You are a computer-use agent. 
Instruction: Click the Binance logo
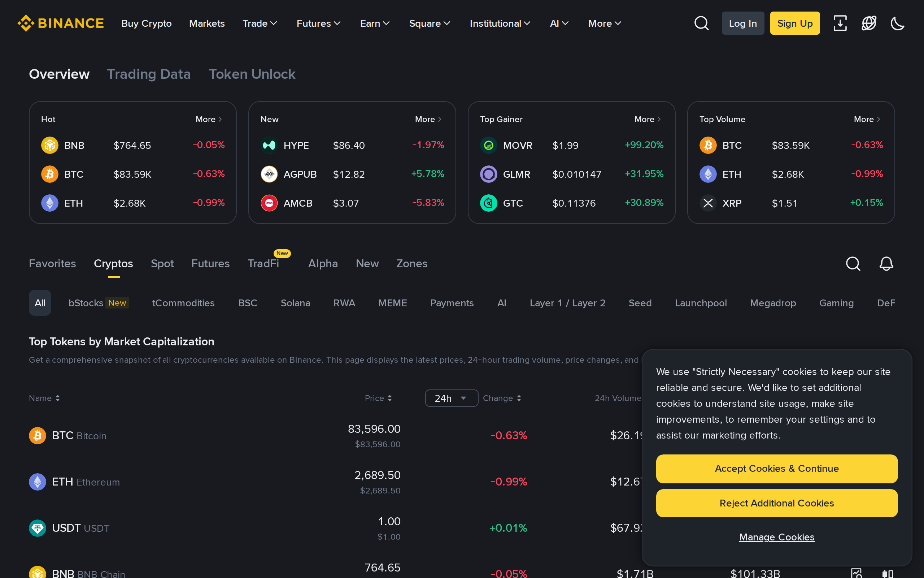[60, 23]
